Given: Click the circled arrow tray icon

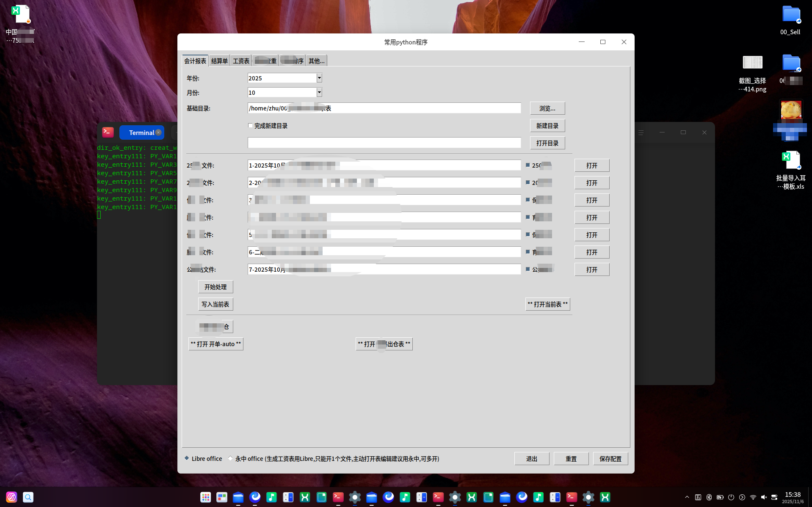Looking at the screenshot, I should coord(742,497).
